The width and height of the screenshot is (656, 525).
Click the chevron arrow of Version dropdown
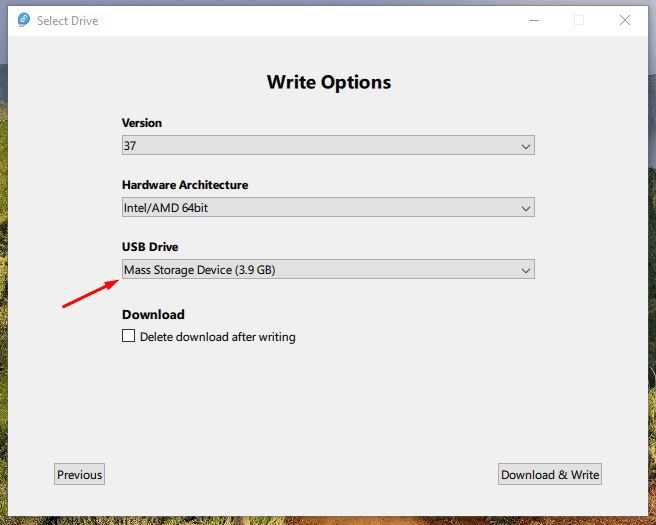click(526, 146)
